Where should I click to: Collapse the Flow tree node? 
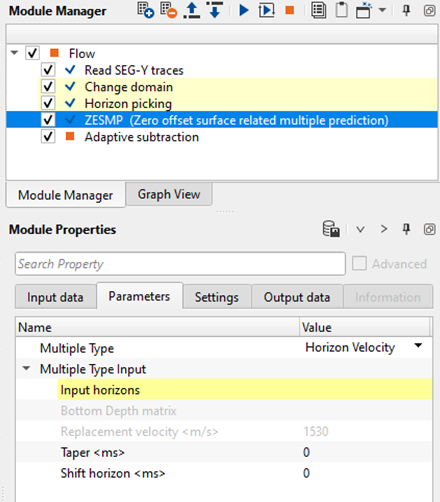click(14, 53)
